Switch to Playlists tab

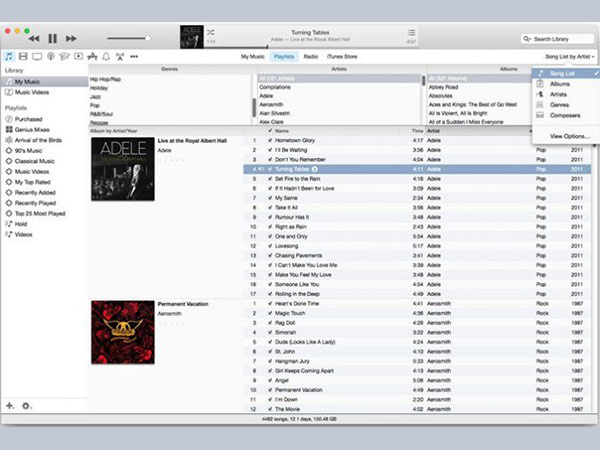tap(284, 57)
